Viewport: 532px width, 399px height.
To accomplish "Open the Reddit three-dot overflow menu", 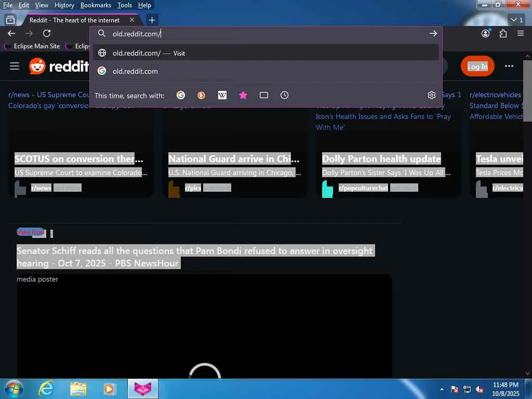I will [x=509, y=66].
